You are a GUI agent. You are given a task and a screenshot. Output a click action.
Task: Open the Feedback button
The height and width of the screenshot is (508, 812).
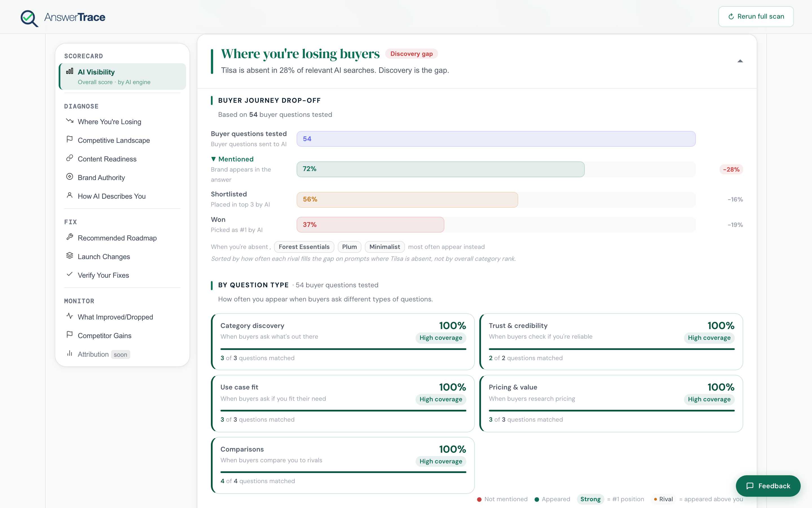pyautogui.click(x=768, y=486)
